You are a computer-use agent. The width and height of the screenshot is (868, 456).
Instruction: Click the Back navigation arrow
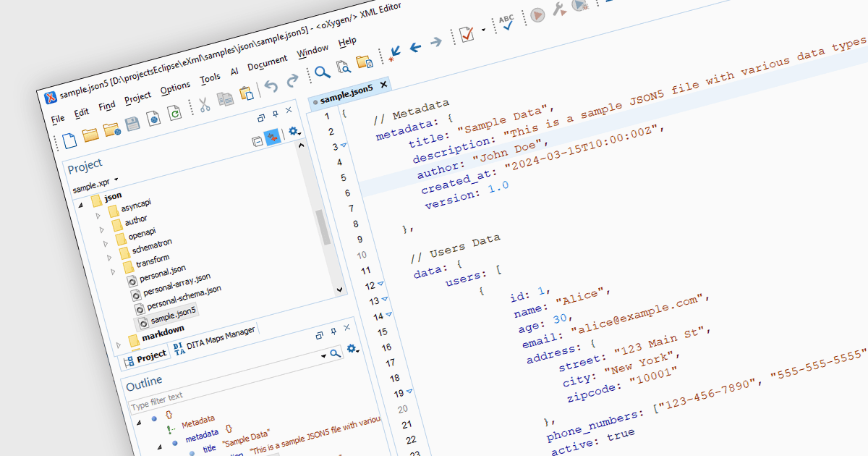click(x=415, y=48)
